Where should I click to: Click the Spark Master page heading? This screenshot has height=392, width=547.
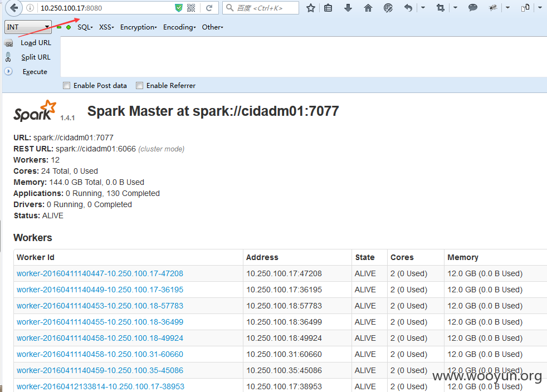pyautogui.click(x=213, y=111)
